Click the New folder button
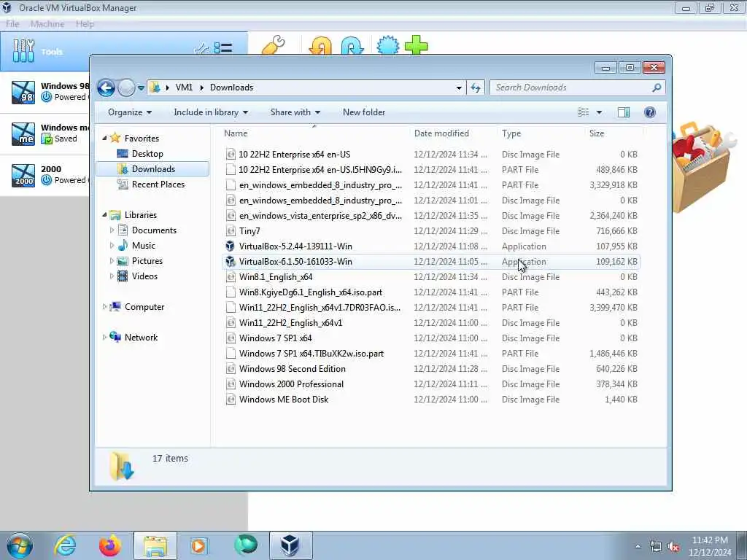Screen dimensions: 747x560 [364, 112]
